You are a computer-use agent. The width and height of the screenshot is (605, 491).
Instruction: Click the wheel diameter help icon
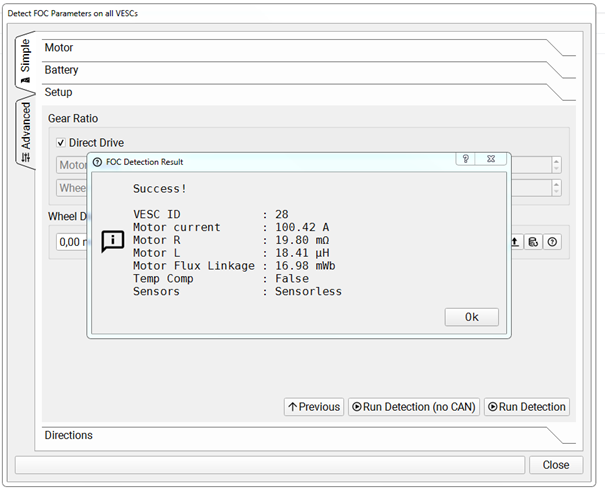(x=552, y=242)
